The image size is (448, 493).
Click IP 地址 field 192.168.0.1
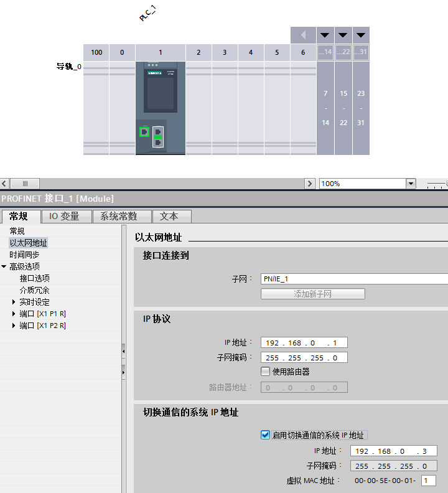point(304,343)
